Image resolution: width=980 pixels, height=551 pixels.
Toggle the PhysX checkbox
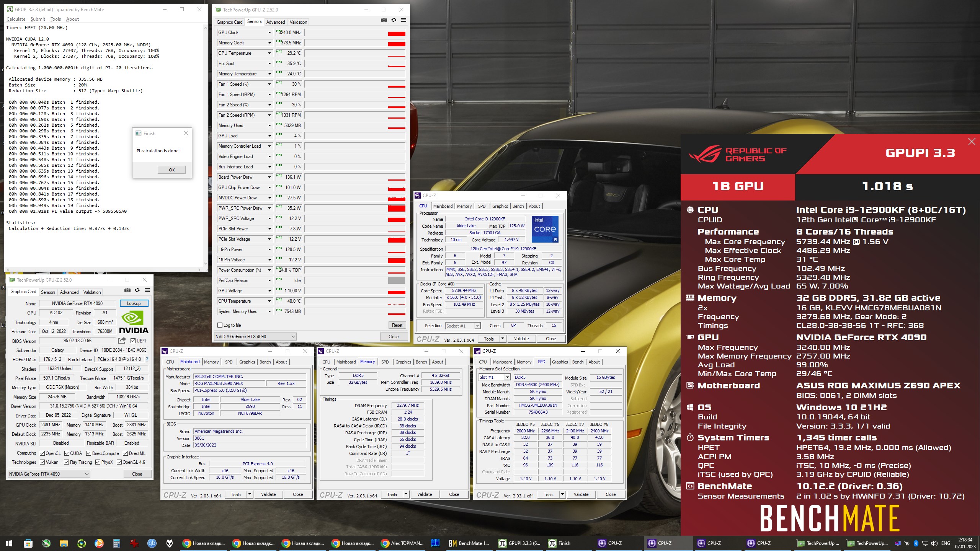click(x=98, y=462)
